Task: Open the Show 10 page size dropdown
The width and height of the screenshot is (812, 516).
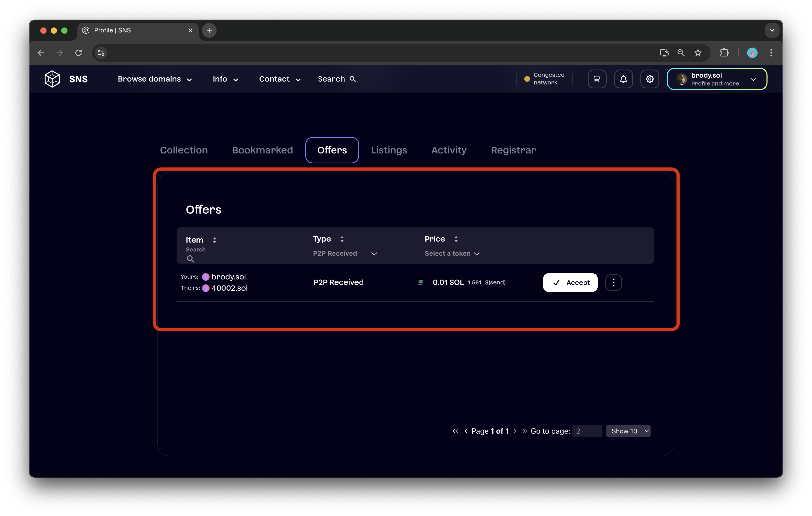Action: 628,431
